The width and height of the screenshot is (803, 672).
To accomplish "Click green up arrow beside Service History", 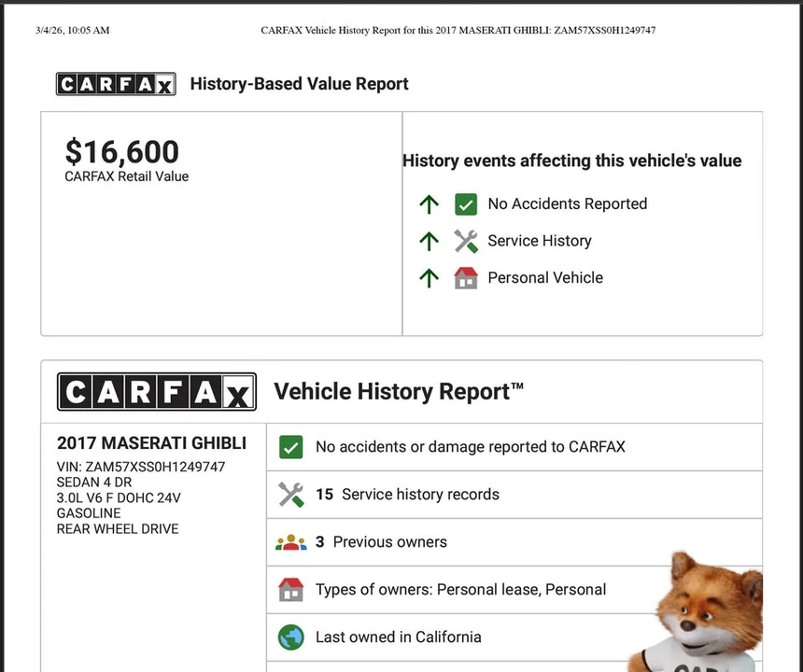I will [430, 241].
